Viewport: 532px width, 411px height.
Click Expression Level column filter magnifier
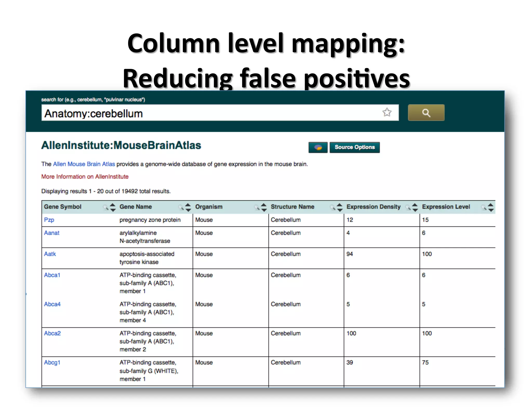pyautogui.click(x=483, y=207)
